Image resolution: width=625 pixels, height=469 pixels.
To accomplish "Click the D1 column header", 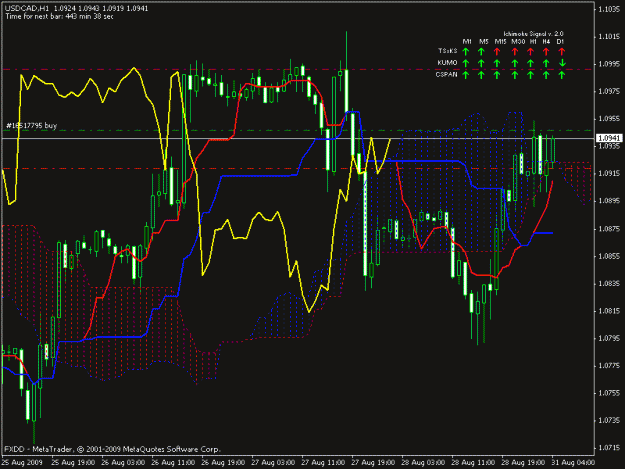I will point(560,41).
